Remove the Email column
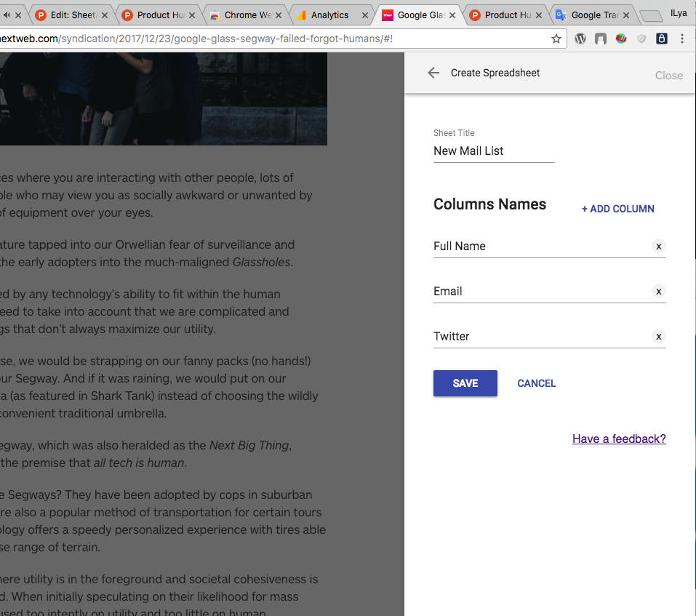This screenshot has height=616, width=696. click(x=659, y=292)
